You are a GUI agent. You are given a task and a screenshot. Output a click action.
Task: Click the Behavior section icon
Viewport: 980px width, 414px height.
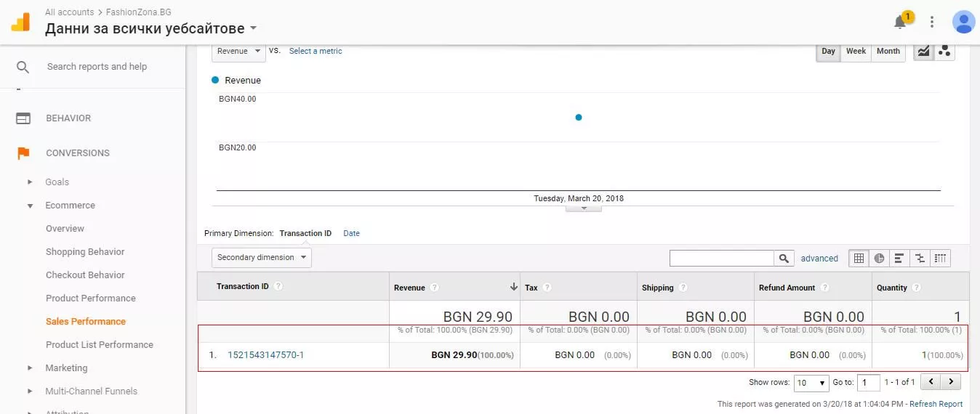[23, 118]
